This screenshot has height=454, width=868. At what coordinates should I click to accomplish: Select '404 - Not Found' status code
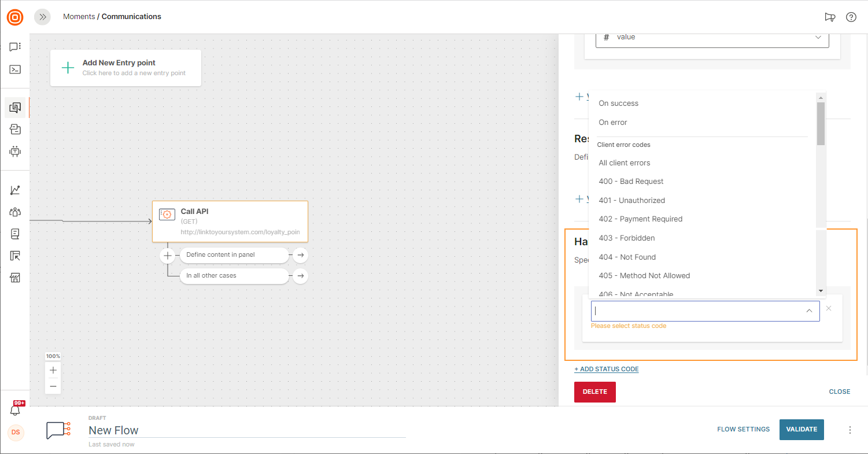[x=627, y=257]
